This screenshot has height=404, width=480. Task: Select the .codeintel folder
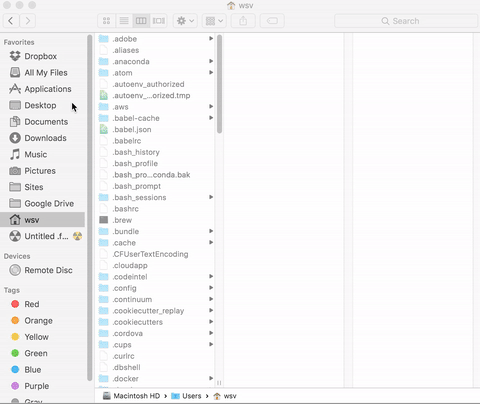155,277
